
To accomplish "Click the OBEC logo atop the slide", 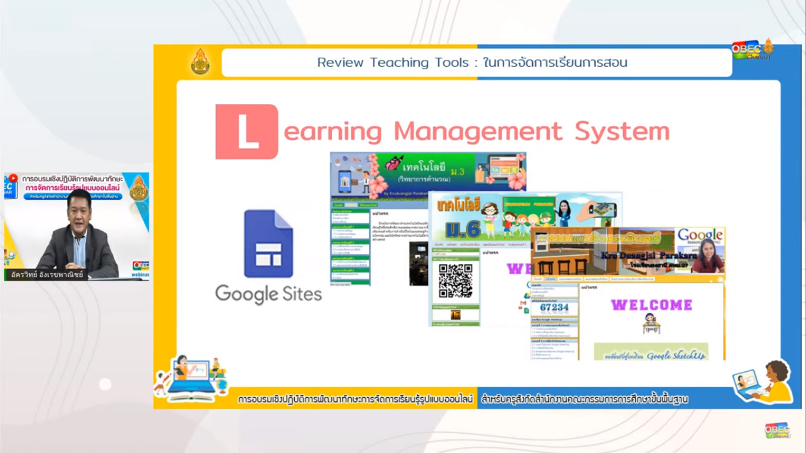I will 753,49.
